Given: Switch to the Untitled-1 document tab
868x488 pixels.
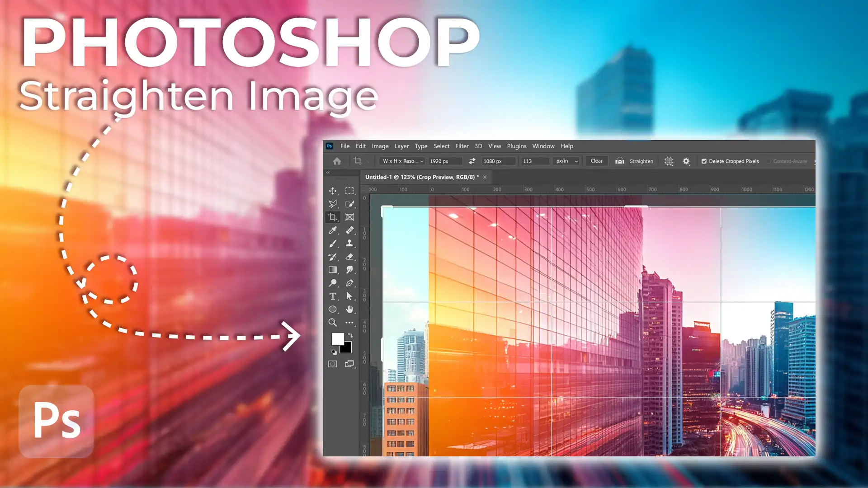Looking at the screenshot, I should coord(422,177).
